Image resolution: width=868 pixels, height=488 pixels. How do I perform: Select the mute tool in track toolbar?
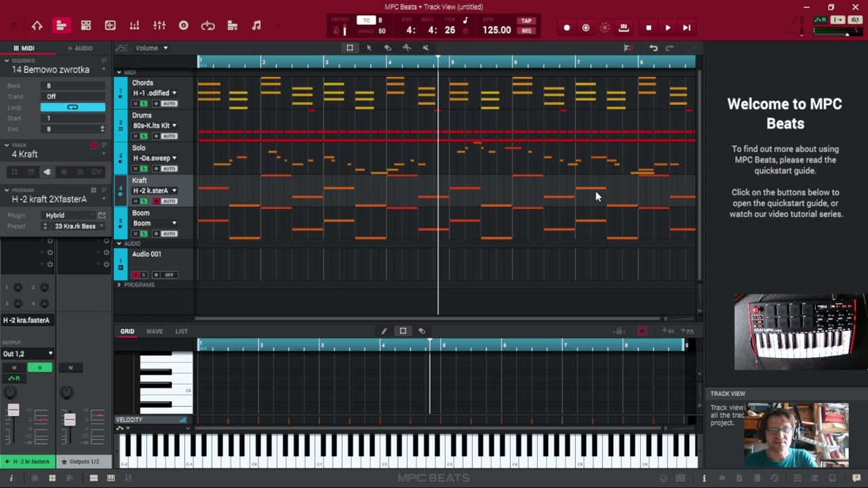[x=426, y=48]
